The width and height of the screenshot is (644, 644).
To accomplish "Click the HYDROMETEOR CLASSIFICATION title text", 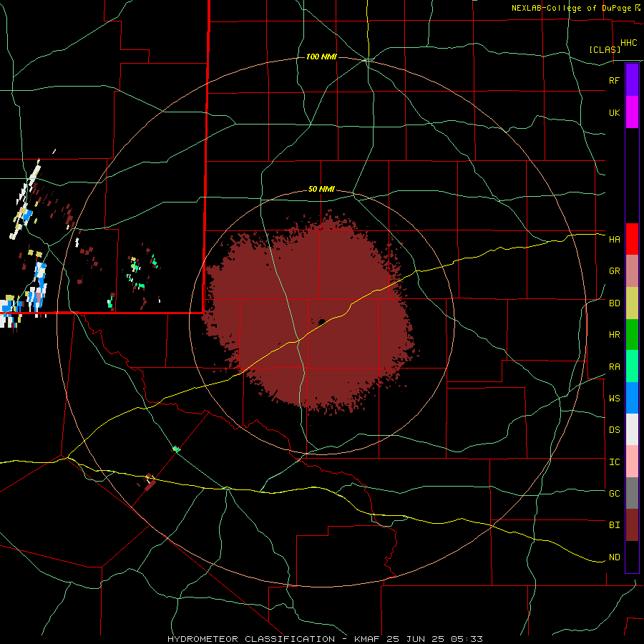I will [251, 639].
